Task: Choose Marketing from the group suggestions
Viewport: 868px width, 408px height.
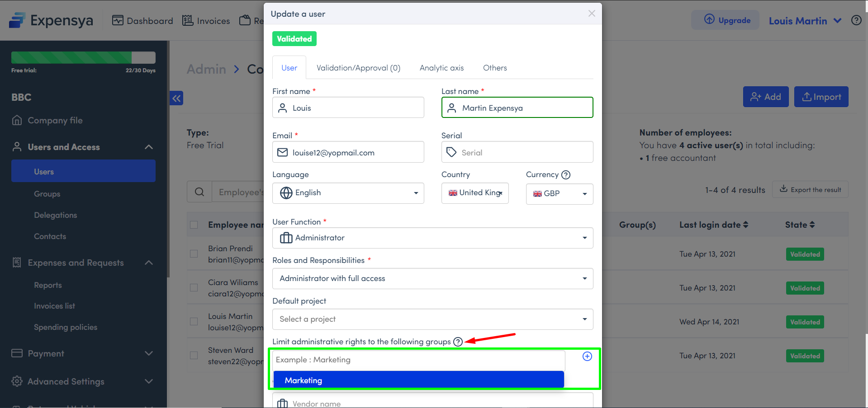Action: 418,380
